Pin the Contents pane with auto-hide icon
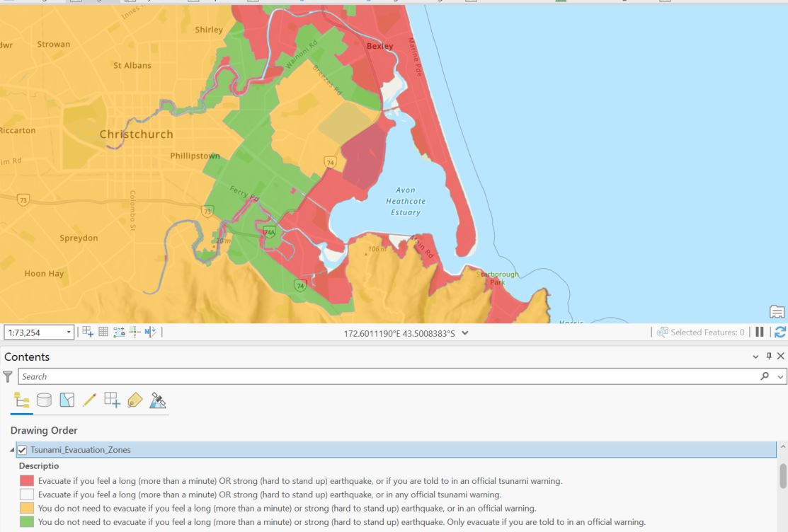Image resolution: width=788 pixels, height=532 pixels. click(x=768, y=356)
